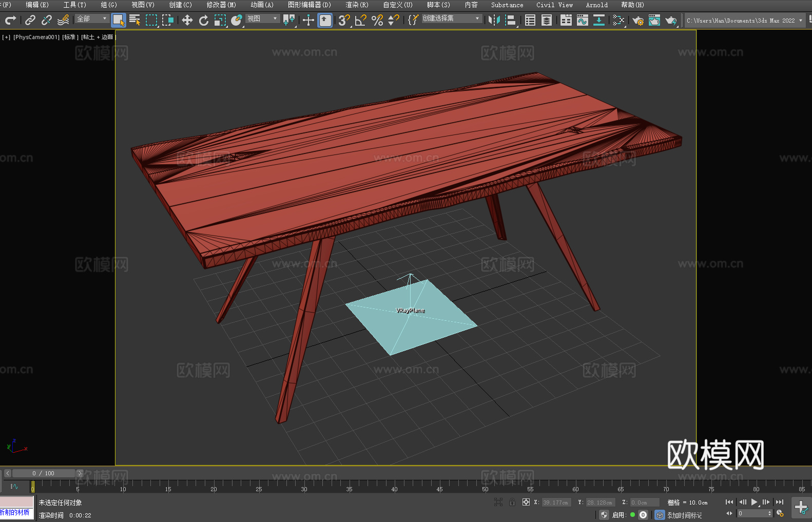Screen dimensions: 812x522
Task: Open Rendered Frame Window icon
Action: (654, 20)
